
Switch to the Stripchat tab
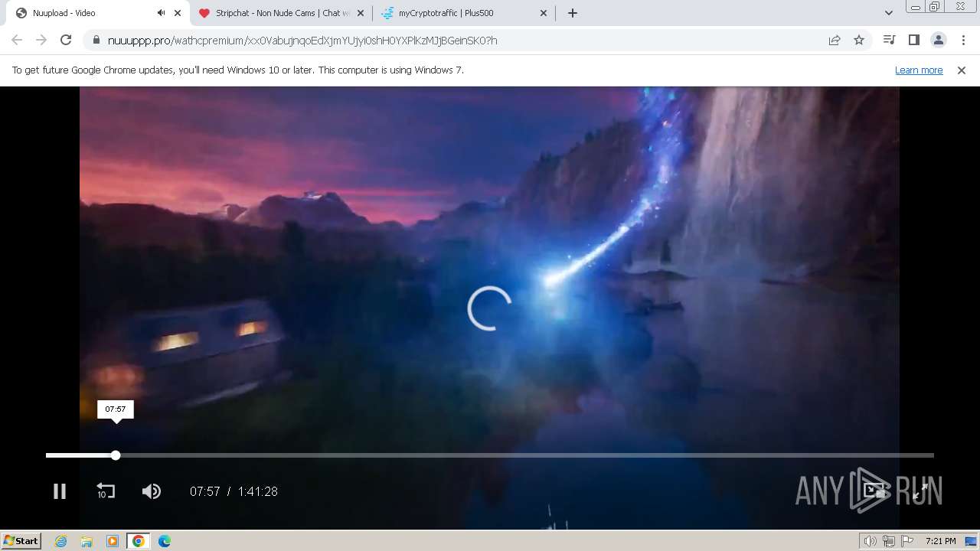point(283,13)
